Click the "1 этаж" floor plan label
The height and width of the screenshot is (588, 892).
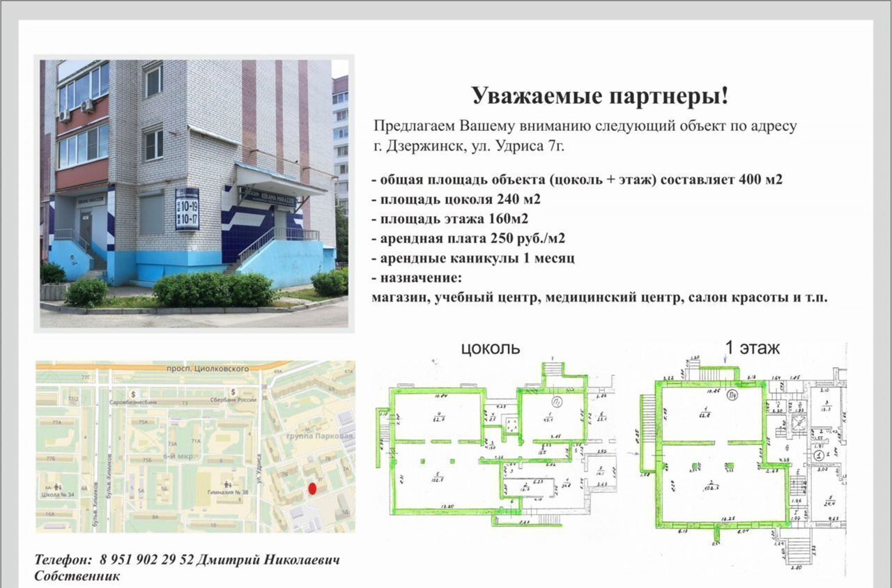tap(752, 347)
